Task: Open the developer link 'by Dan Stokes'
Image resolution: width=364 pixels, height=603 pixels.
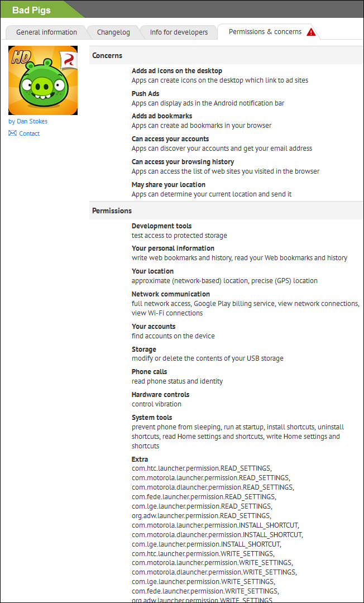Action: point(28,121)
